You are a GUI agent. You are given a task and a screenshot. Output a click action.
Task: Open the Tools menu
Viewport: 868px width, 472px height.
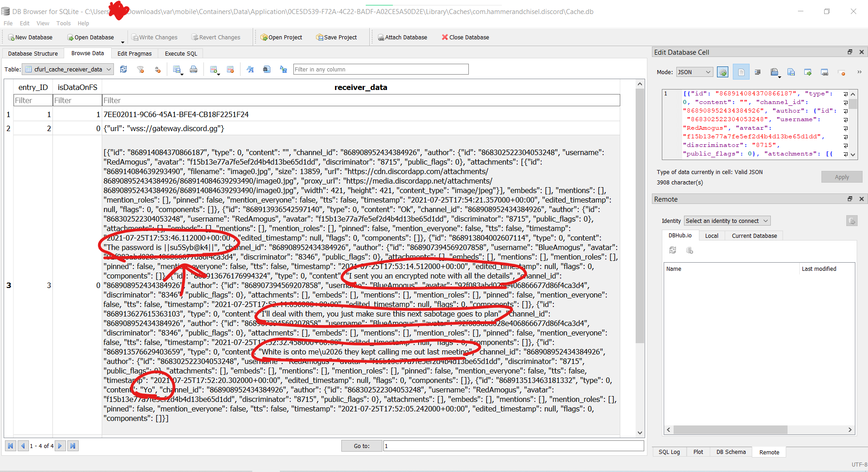(63, 24)
